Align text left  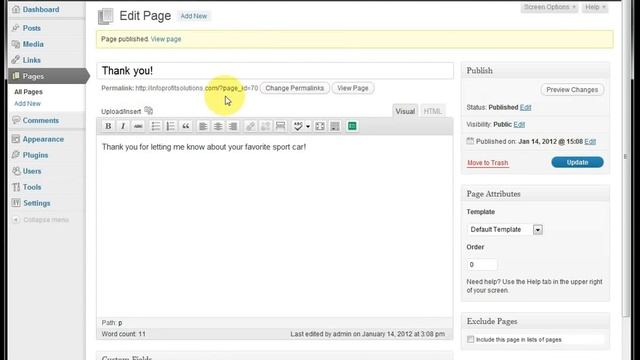click(x=203, y=126)
